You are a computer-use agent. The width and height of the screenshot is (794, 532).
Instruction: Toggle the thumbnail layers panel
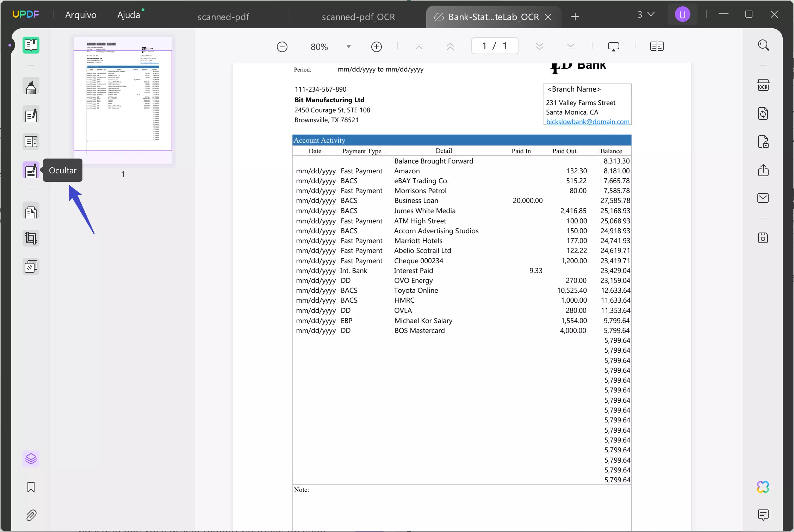point(31,459)
